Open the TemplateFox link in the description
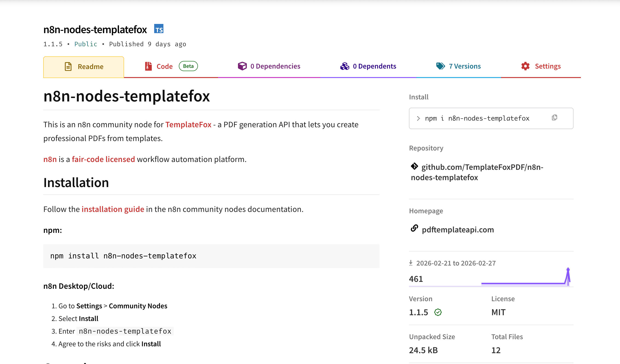The width and height of the screenshot is (620, 364). pos(188,124)
